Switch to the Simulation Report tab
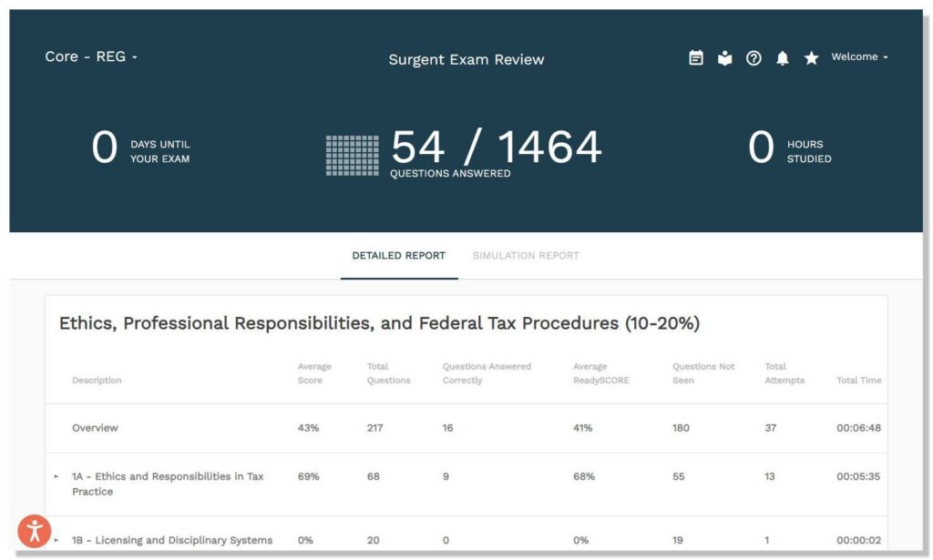The height and width of the screenshot is (560, 933). (526, 256)
